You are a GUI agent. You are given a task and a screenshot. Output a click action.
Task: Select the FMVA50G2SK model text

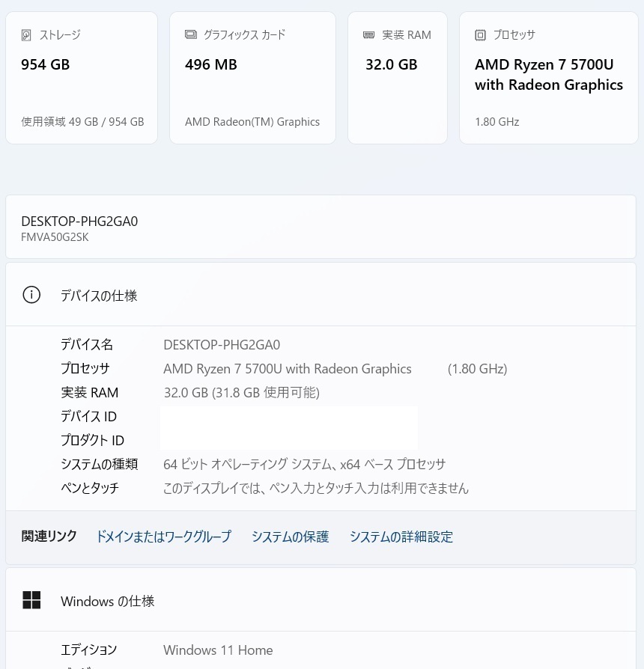(x=55, y=237)
